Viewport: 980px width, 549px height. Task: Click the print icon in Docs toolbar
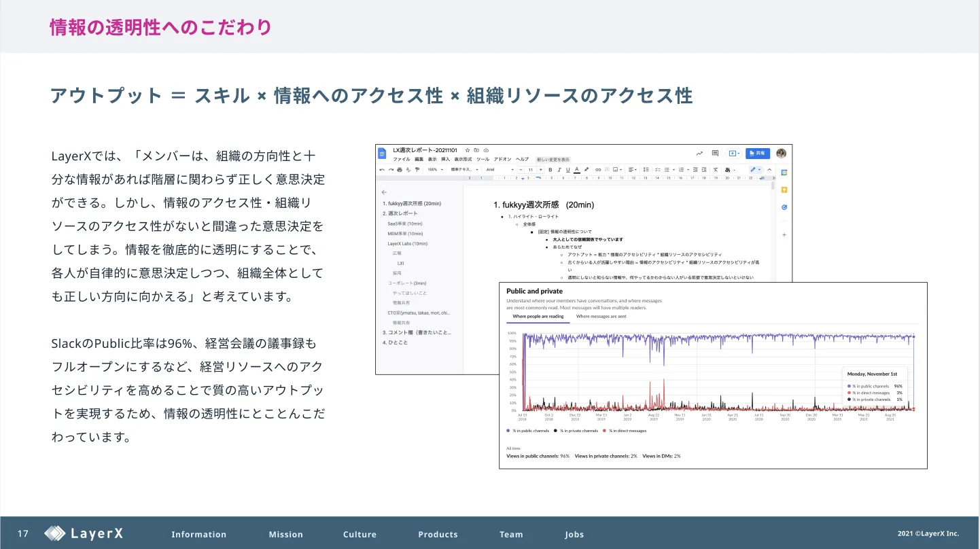[400, 169]
